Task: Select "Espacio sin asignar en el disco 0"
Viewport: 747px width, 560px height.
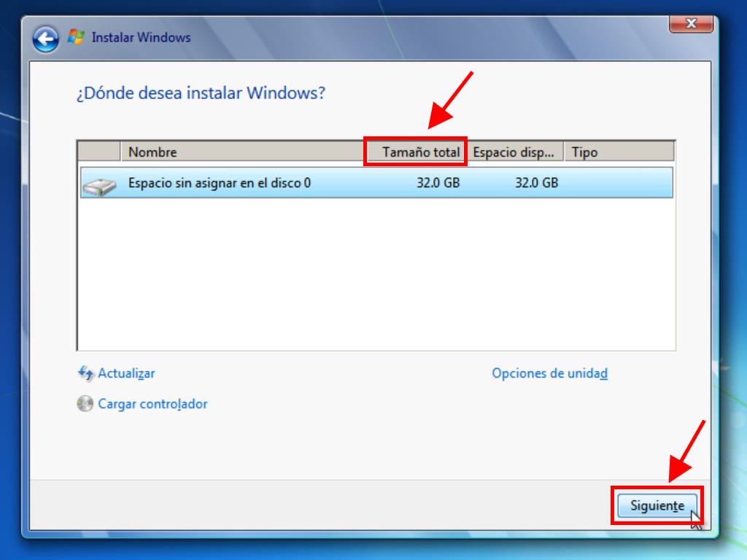Action: (220, 183)
